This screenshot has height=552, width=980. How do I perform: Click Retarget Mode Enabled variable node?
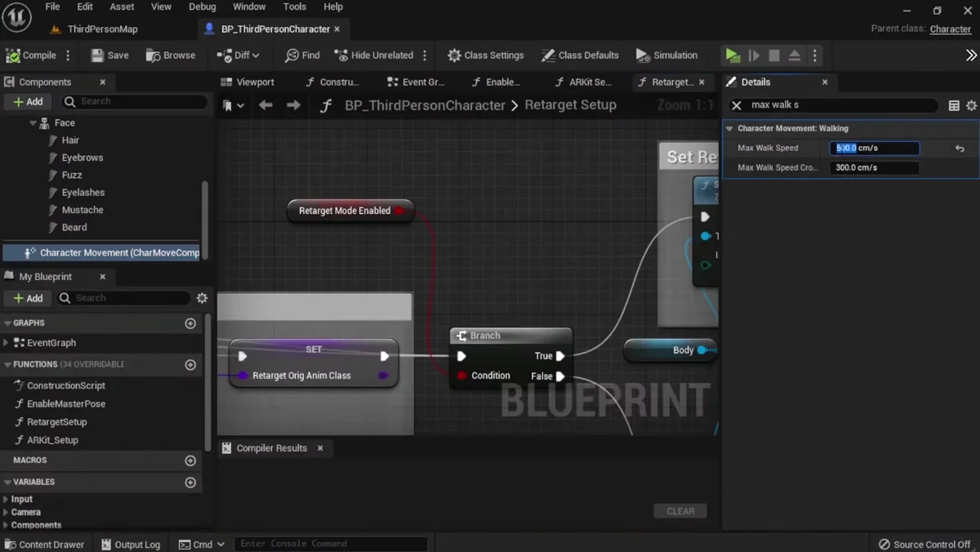(x=350, y=211)
